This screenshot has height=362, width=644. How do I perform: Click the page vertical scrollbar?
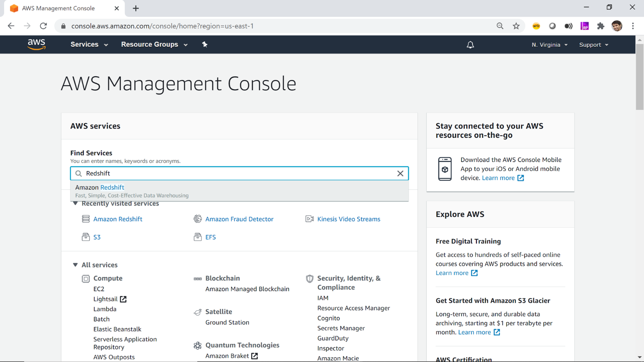tap(640, 78)
